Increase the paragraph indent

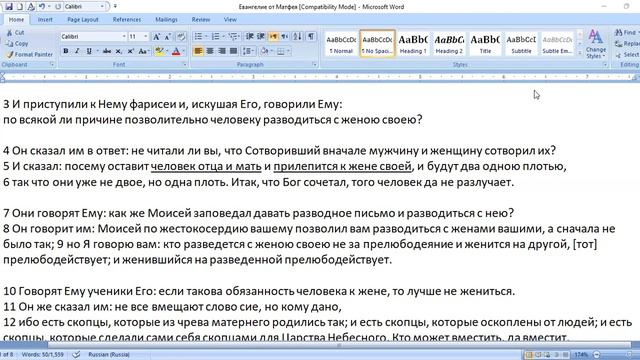(261, 37)
